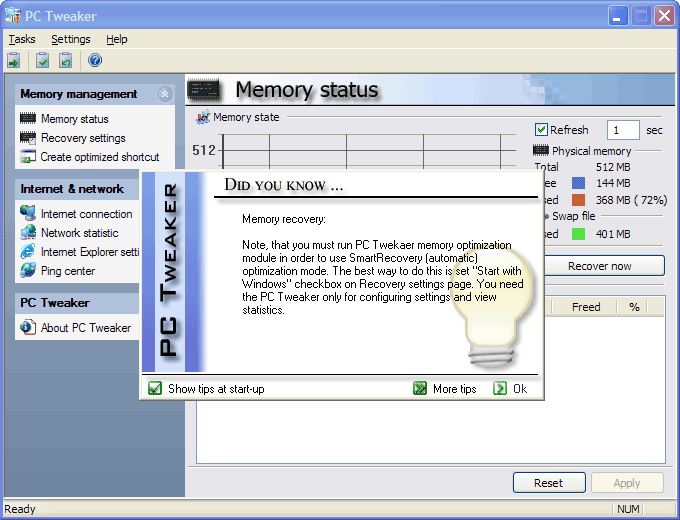Open About PC Tweaker
This screenshot has width=680, height=520.
(86, 328)
